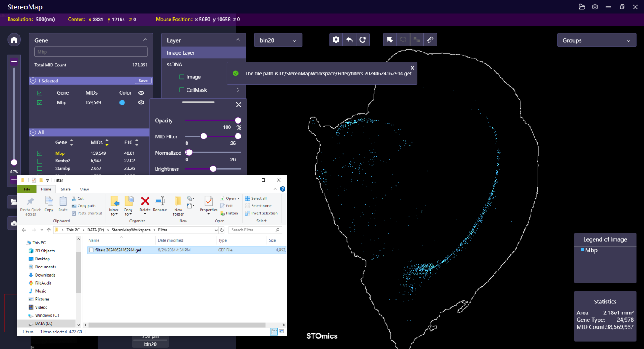Check the Rimbp2 gene checkbox
644x349 pixels.
tap(40, 161)
